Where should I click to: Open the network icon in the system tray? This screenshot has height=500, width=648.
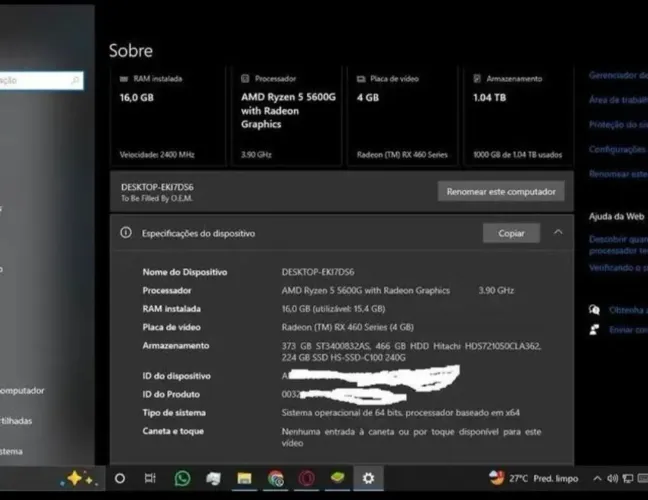(x=628, y=479)
